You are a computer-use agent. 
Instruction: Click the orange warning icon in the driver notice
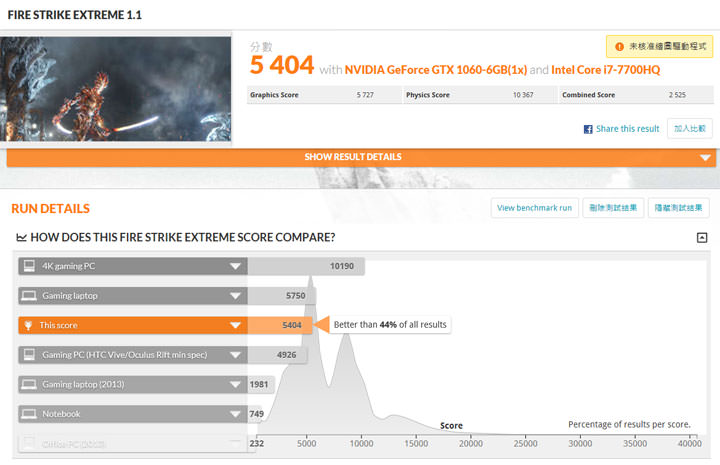click(x=620, y=47)
